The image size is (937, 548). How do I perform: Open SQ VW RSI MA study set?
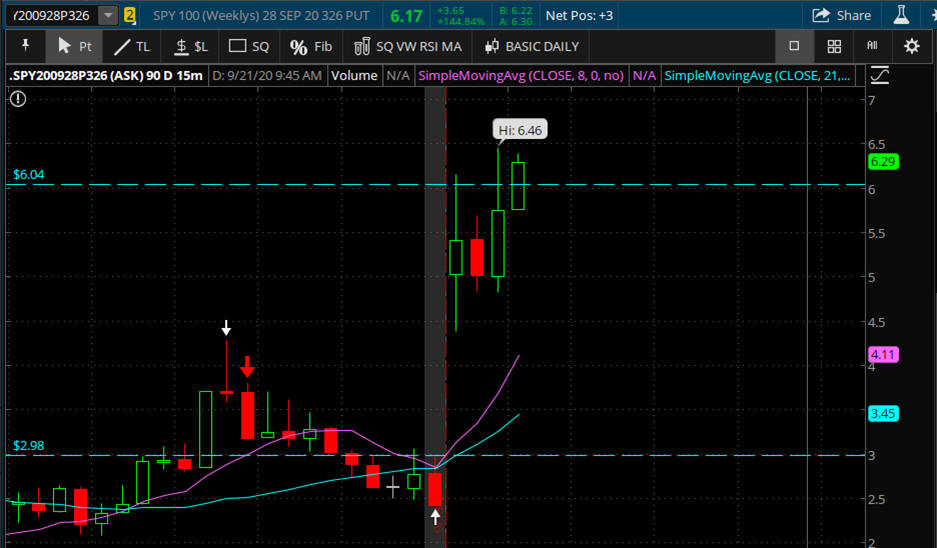tap(408, 47)
